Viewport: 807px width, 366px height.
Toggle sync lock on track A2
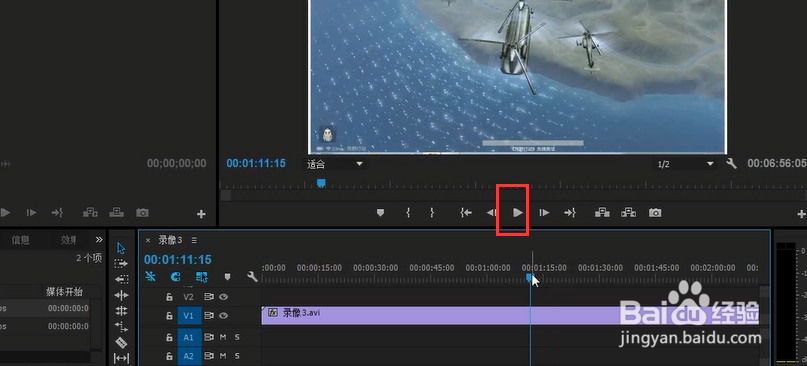click(209, 356)
